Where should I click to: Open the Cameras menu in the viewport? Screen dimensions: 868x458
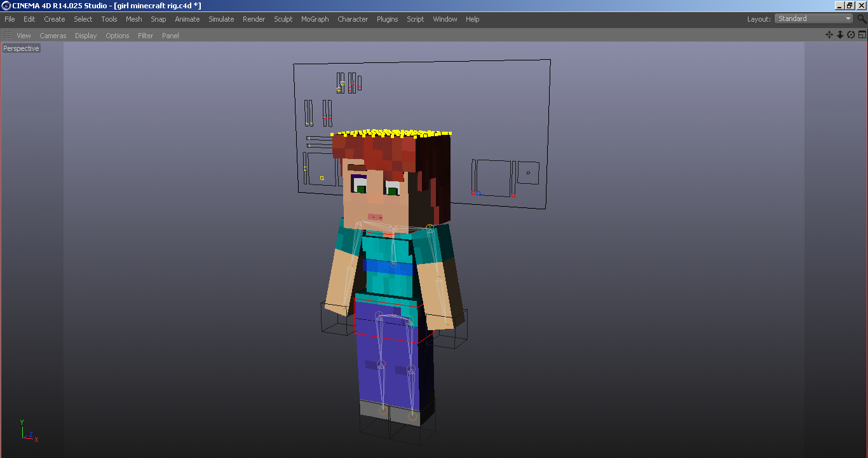coord(52,36)
